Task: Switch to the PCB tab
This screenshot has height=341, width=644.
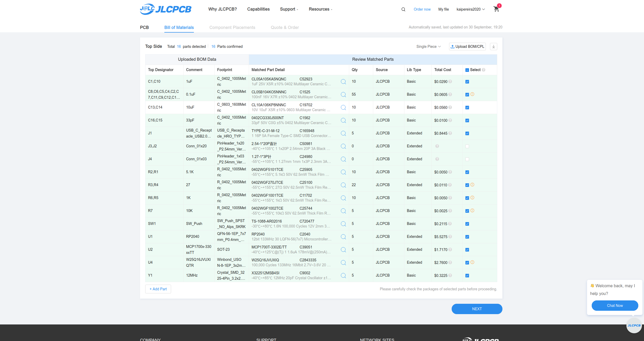Action: coord(144,27)
